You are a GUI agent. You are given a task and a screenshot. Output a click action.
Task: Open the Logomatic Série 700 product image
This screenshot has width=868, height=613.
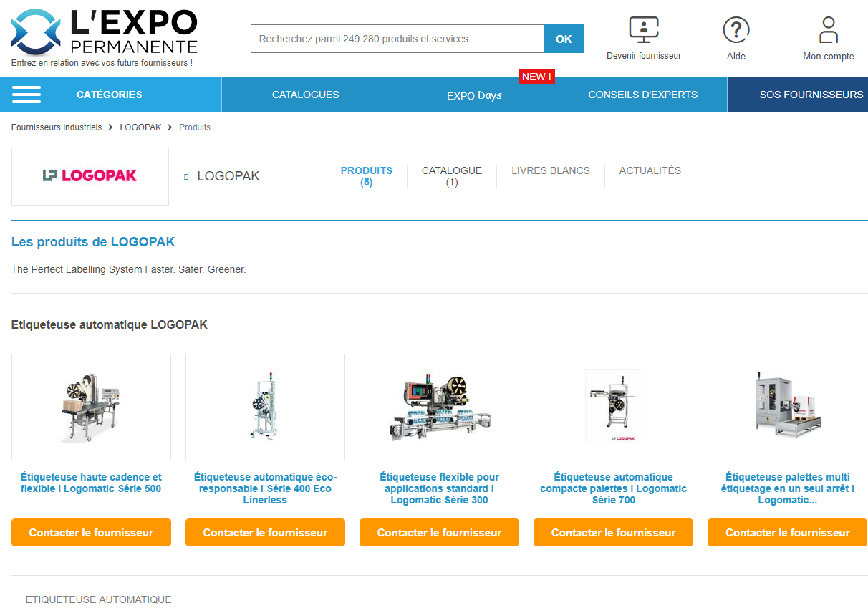pyautogui.click(x=613, y=407)
